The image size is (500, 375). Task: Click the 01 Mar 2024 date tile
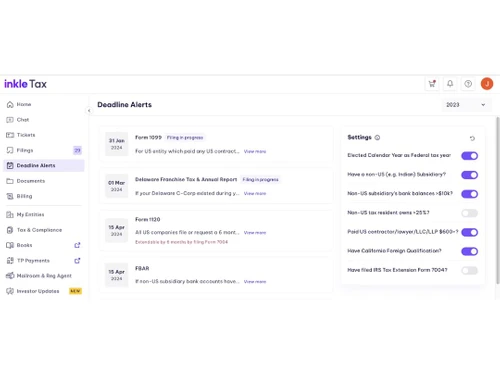coord(116,186)
